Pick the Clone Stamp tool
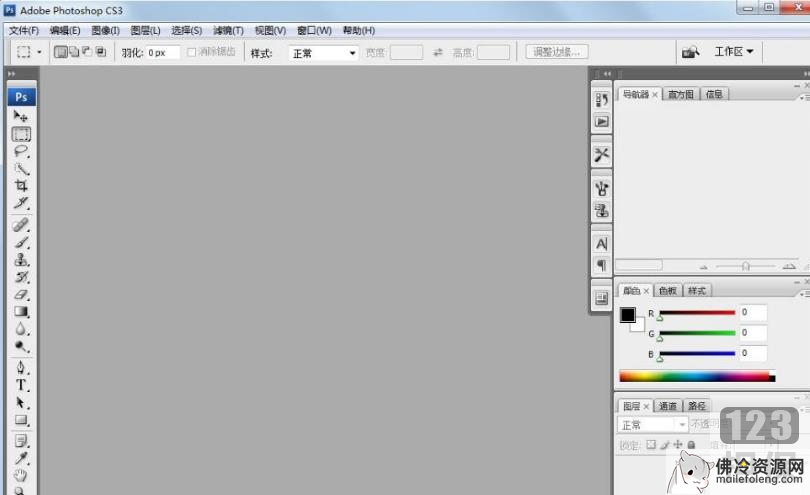 point(21,259)
